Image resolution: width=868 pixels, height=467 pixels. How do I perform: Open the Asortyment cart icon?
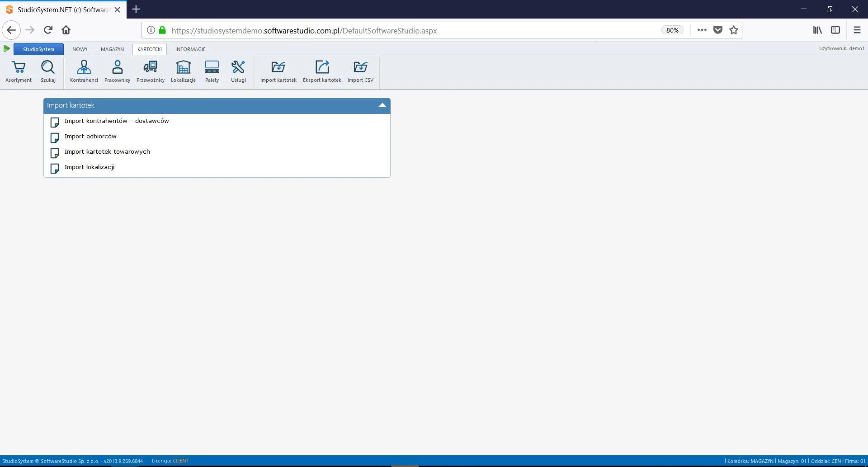pos(19,67)
